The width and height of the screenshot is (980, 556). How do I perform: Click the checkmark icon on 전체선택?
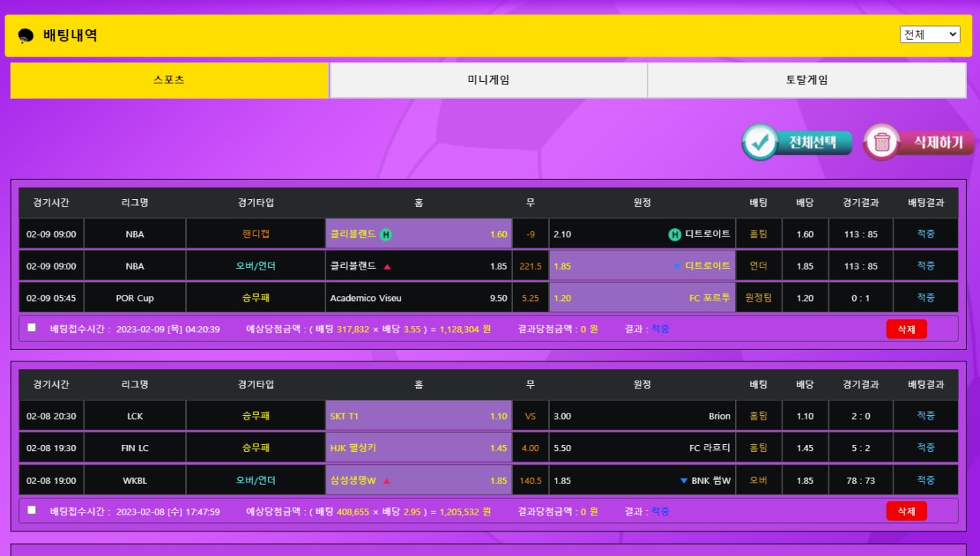tap(759, 142)
